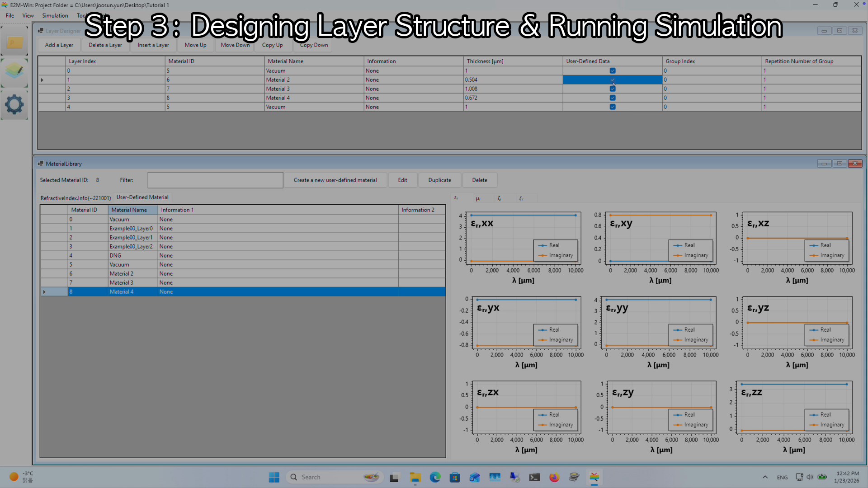Launch terminal from the taskbar
Viewport: 868px width, 488px height.
(x=534, y=477)
